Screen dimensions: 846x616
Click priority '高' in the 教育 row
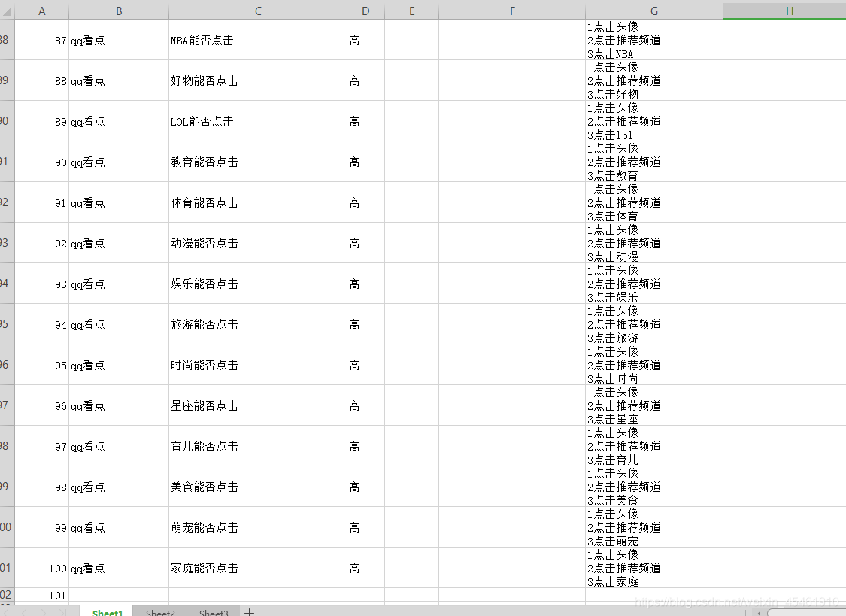click(365, 162)
